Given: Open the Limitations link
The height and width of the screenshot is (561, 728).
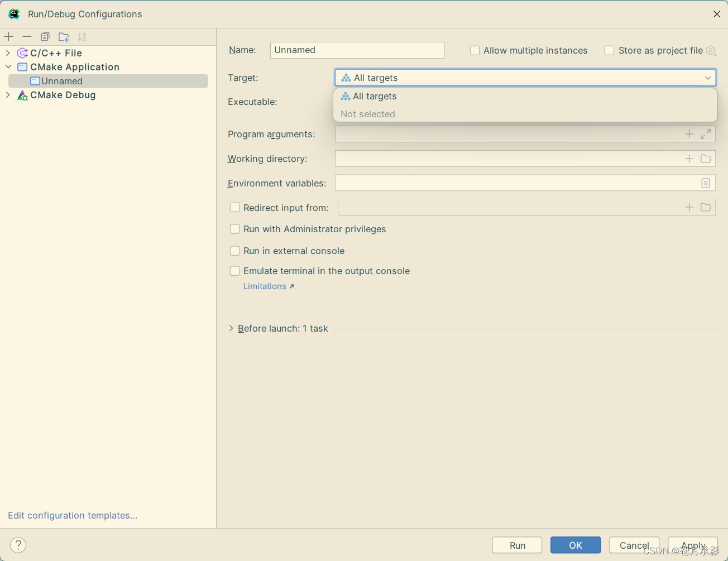Looking at the screenshot, I should [x=269, y=286].
